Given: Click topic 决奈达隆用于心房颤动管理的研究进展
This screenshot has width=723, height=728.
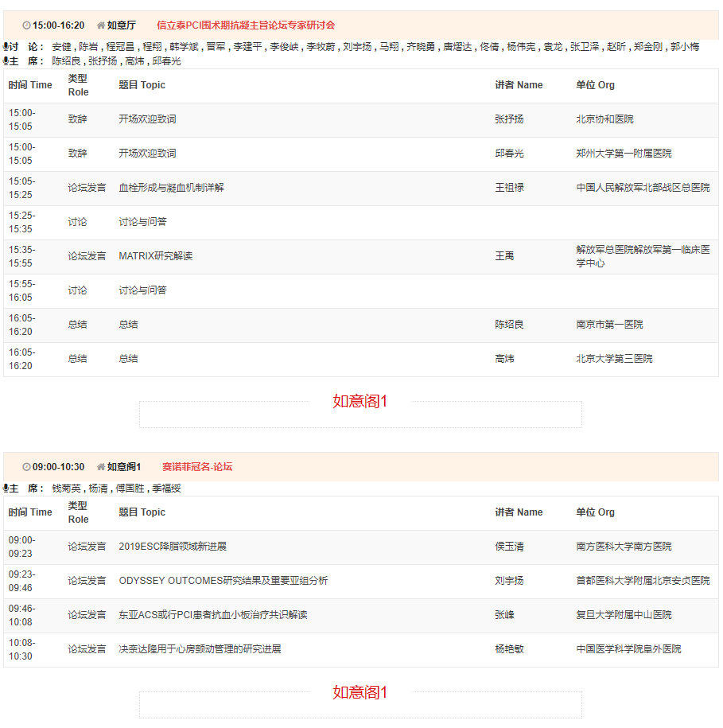Looking at the screenshot, I should click(x=200, y=649).
